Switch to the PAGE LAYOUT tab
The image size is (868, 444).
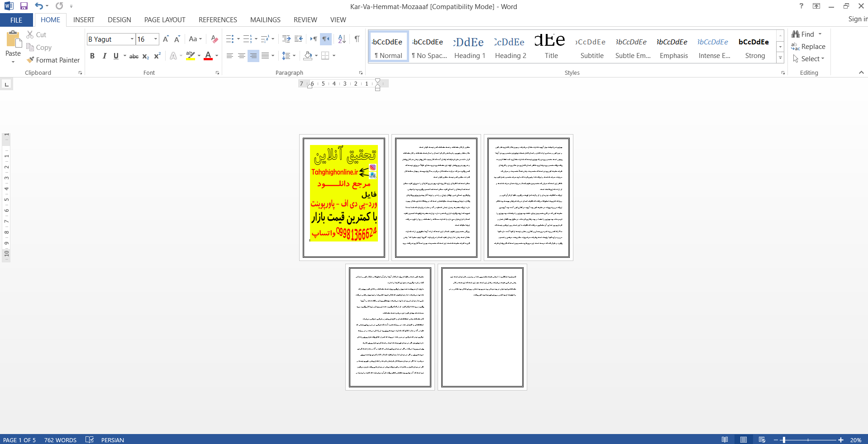[x=165, y=20]
